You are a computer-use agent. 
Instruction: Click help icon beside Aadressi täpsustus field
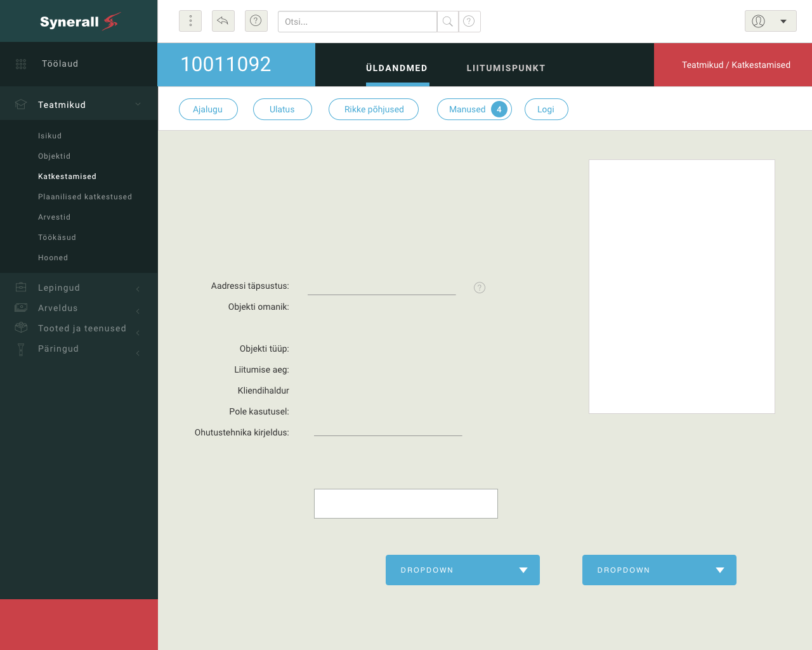point(480,288)
